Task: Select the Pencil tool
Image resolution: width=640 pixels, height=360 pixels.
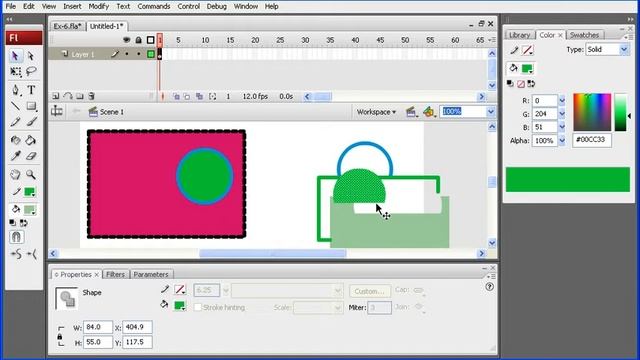Action: 16,122
